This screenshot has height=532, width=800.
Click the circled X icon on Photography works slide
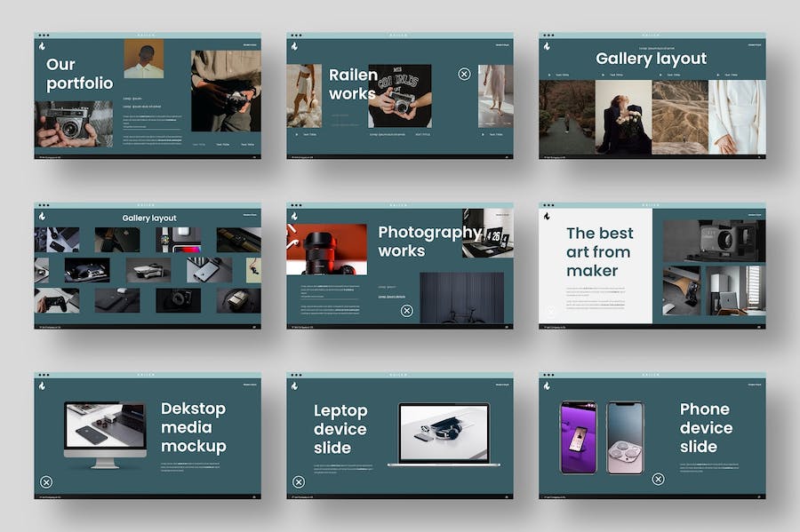coord(406,311)
